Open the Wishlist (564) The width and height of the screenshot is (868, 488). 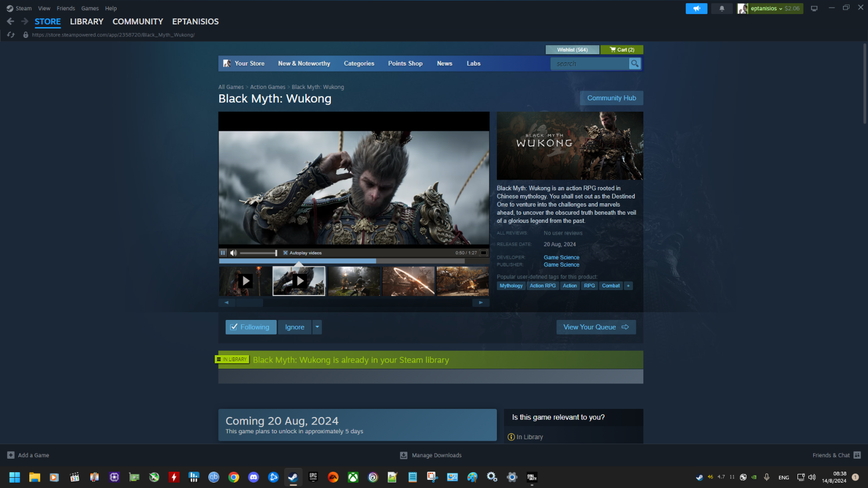(x=572, y=50)
